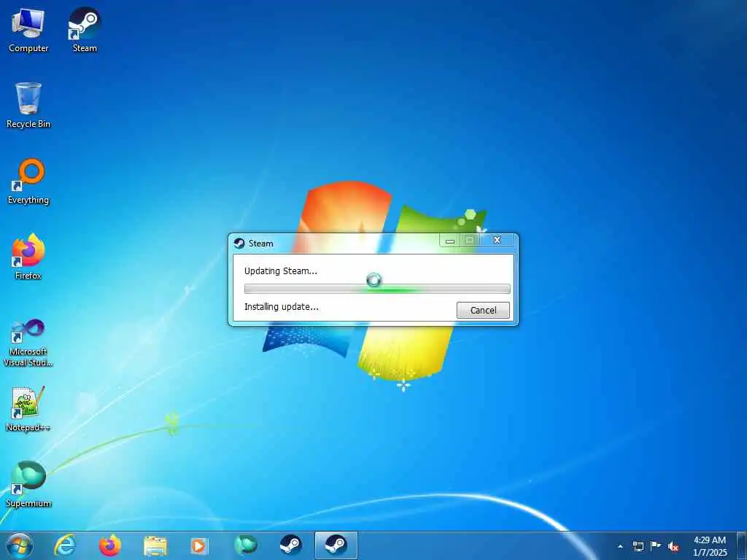
Task: Close the Steam updater dialog
Action: (x=497, y=240)
